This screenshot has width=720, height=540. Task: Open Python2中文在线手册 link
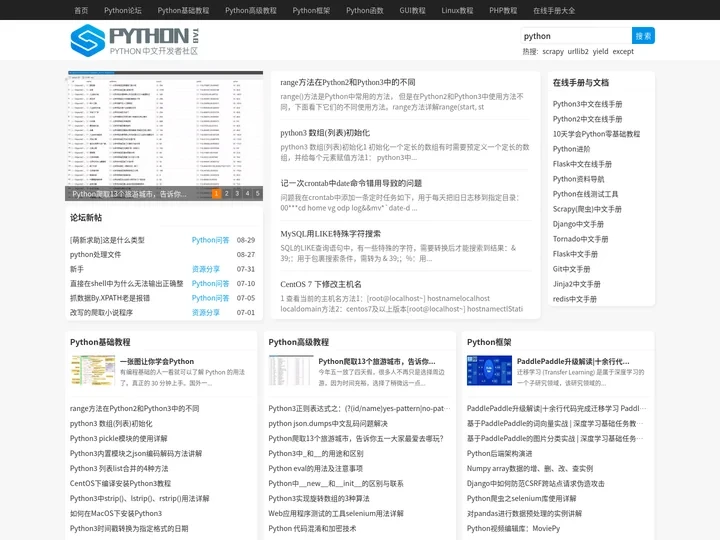[x=587, y=119]
